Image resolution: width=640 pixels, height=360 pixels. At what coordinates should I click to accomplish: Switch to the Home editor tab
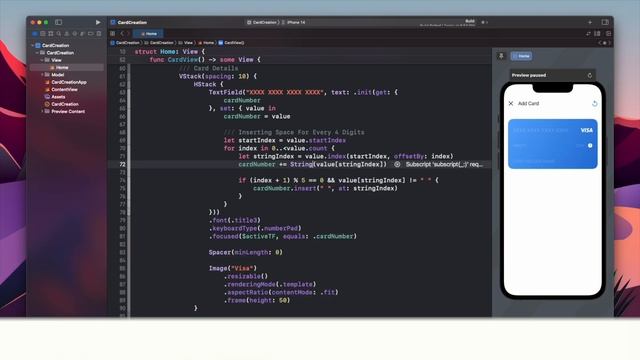pyautogui.click(x=149, y=33)
